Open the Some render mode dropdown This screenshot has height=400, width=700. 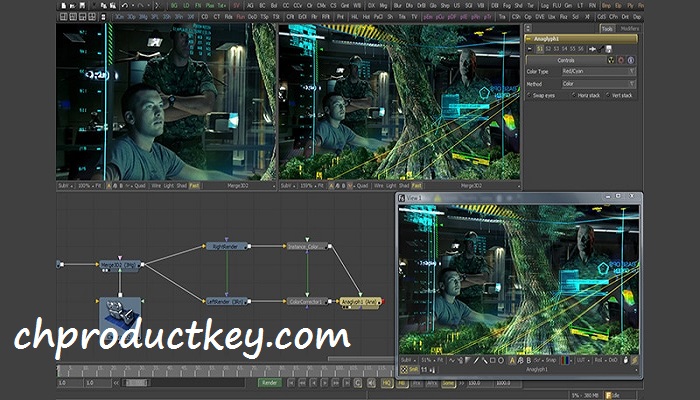coord(448,383)
